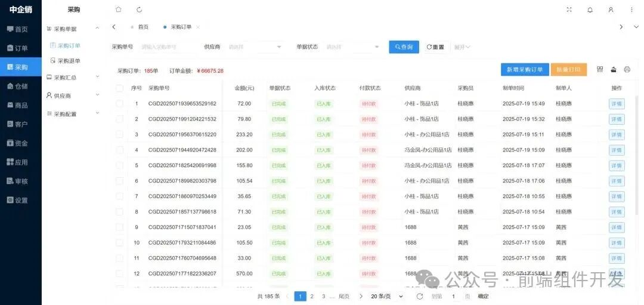Open the 单据状态 filter dropdown
Viewport: 644px width, 305px height.
point(352,47)
